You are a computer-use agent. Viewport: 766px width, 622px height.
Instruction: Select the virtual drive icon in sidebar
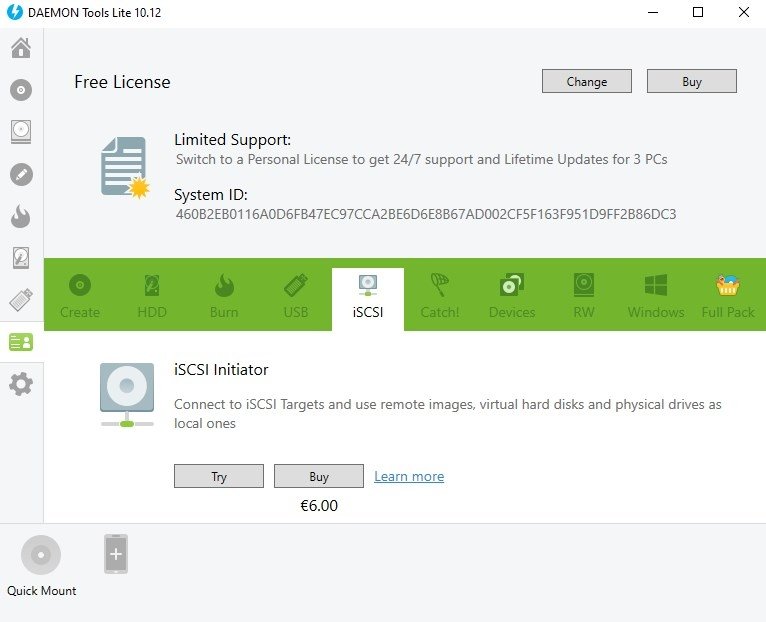pos(21,132)
